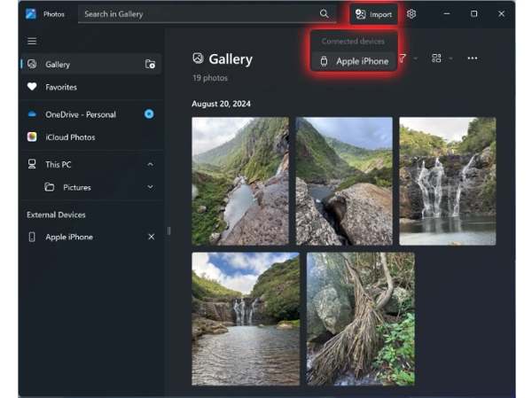This screenshot has height=398, width=532.
Task: Expand the Pictures folder
Action: 150,187
